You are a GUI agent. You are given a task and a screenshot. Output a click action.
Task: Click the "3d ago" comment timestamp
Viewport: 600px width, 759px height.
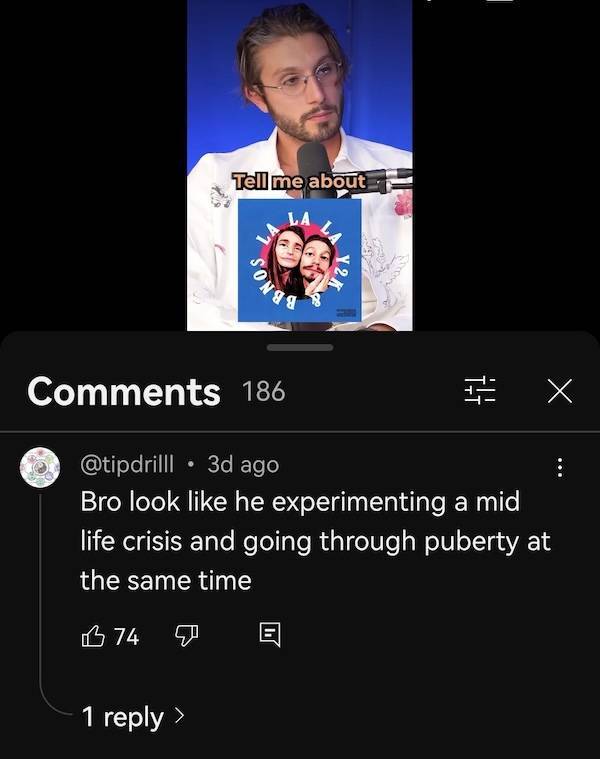[x=243, y=464]
